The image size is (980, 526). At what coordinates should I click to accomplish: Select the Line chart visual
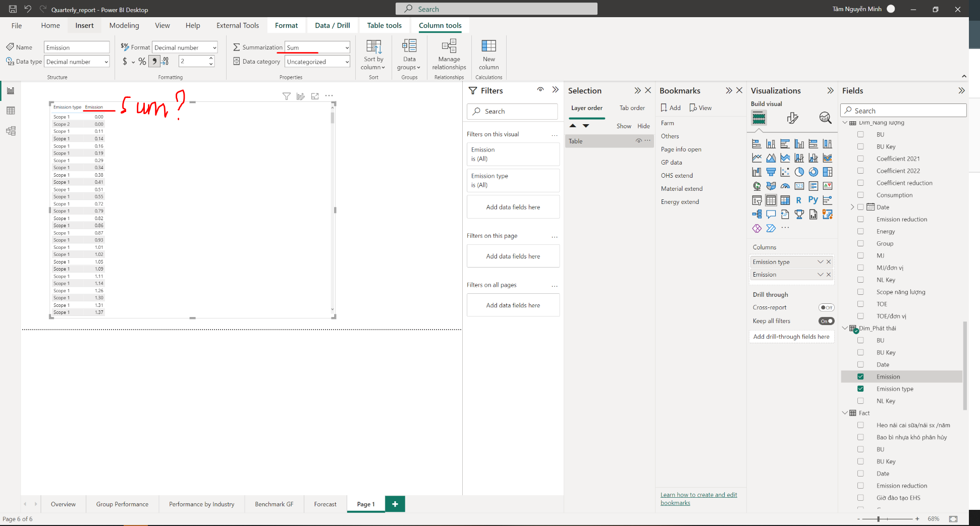coord(756,158)
